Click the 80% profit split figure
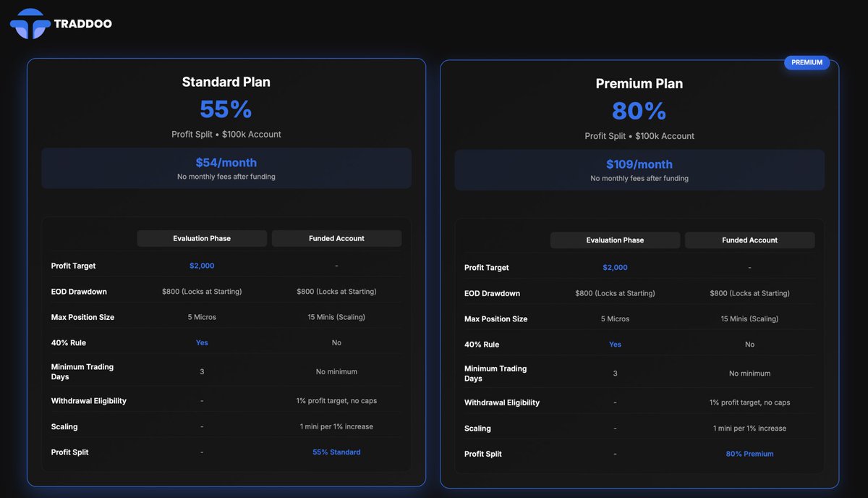 tap(639, 111)
